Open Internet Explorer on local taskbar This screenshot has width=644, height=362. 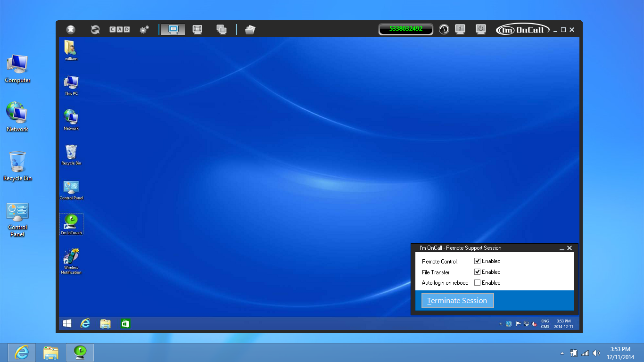click(x=21, y=353)
